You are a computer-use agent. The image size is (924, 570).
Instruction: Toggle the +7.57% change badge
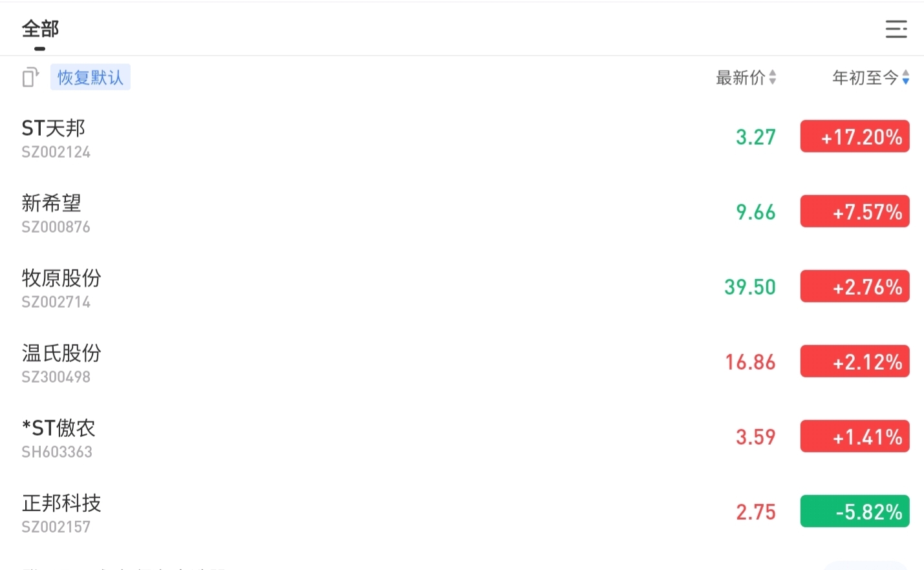coord(855,211)
